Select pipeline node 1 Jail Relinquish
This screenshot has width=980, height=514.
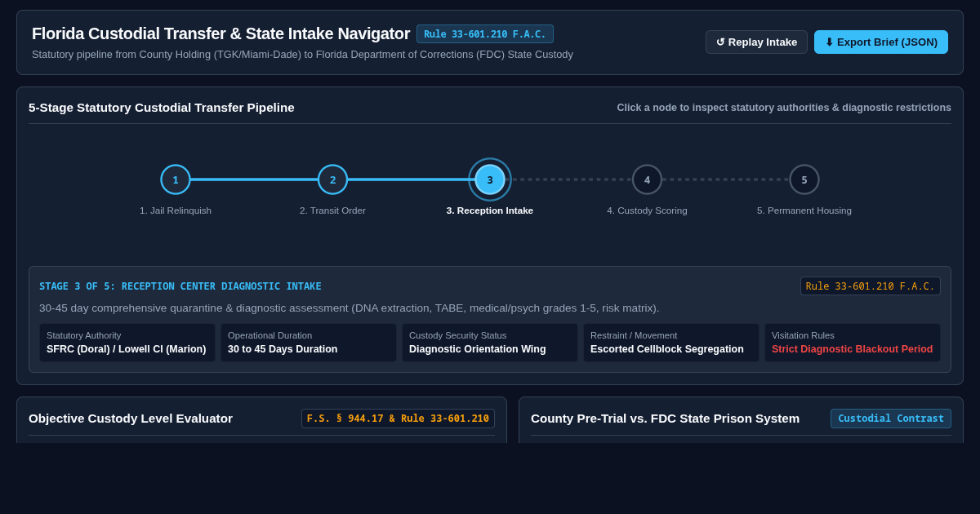click(176, 179)
